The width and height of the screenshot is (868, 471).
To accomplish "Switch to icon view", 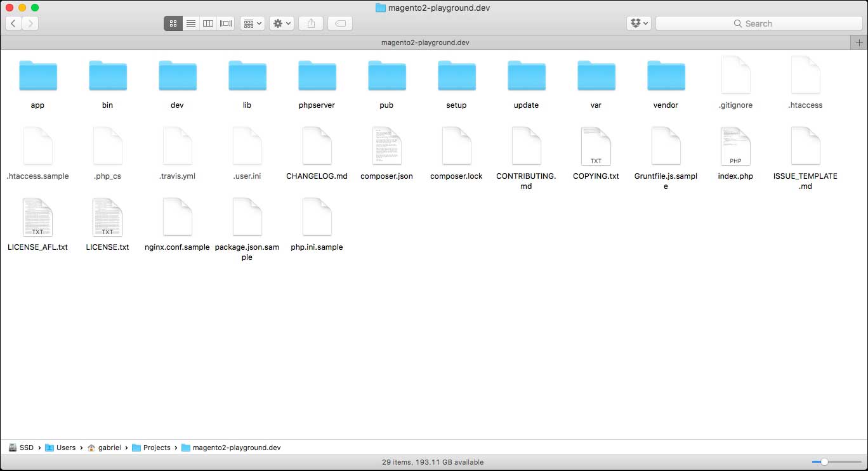I will (173, 23).
